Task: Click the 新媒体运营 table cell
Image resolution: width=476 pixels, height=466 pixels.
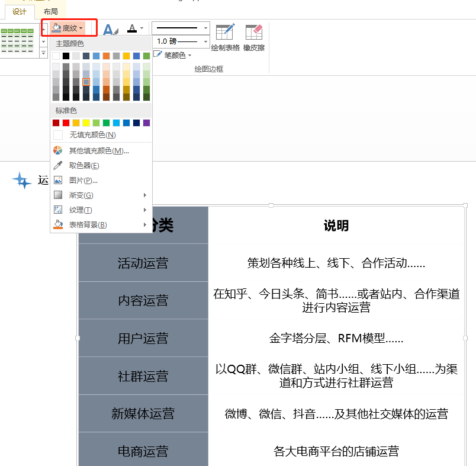Action: [x=143, y=413]
